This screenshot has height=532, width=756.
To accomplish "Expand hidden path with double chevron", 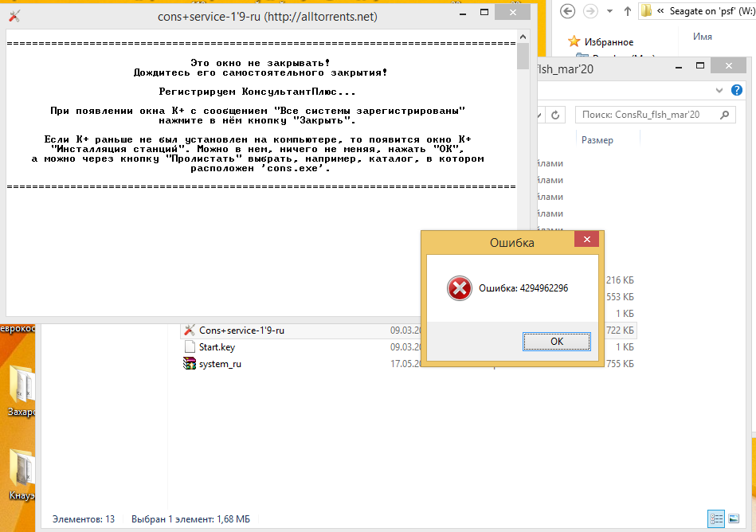I will [660, 11].
